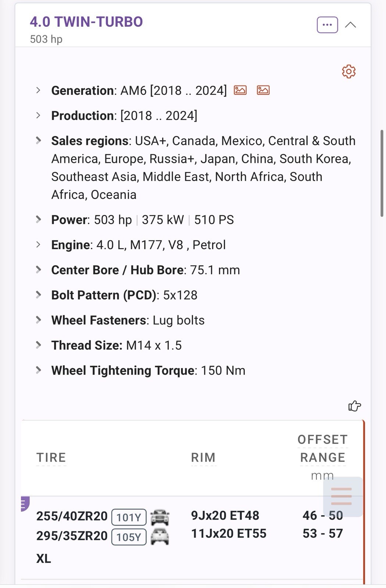The height and width of the screenshot is (588, 386).
Task: Click the purple list badge icon
Action: (25, 504)
